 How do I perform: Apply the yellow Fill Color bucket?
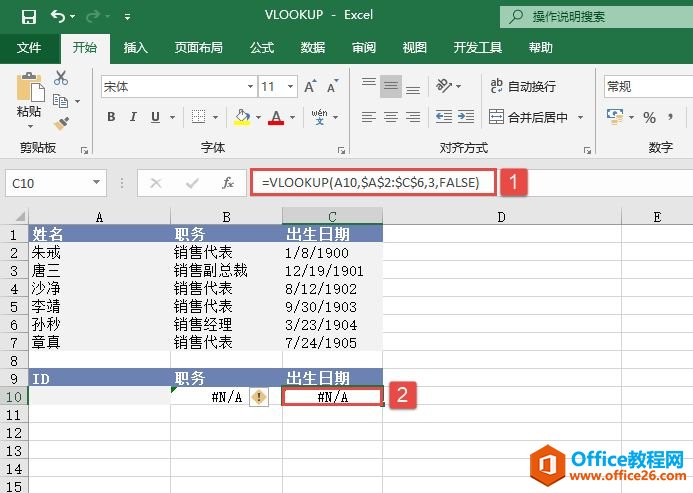point(242,117)
